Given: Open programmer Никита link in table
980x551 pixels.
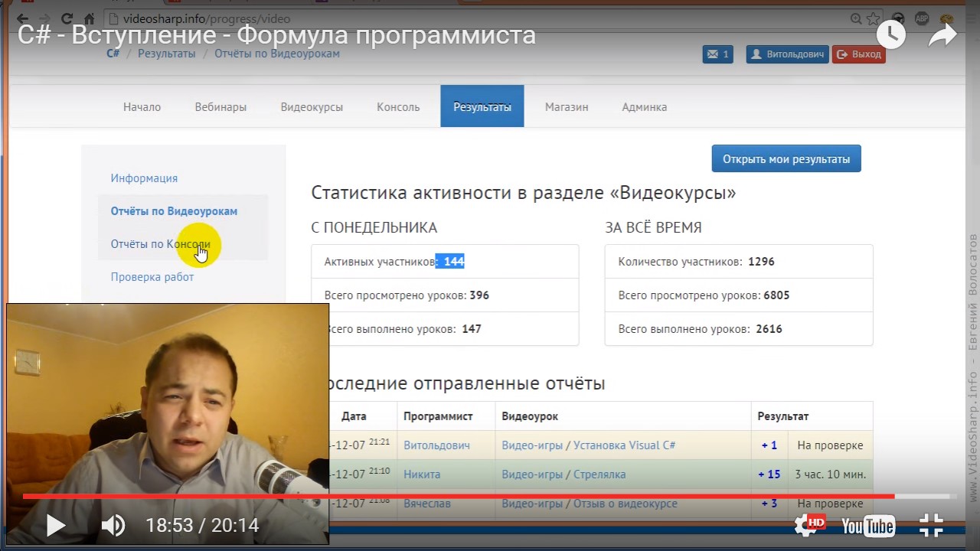Looking at the screenshot, I should click(422, 474).
